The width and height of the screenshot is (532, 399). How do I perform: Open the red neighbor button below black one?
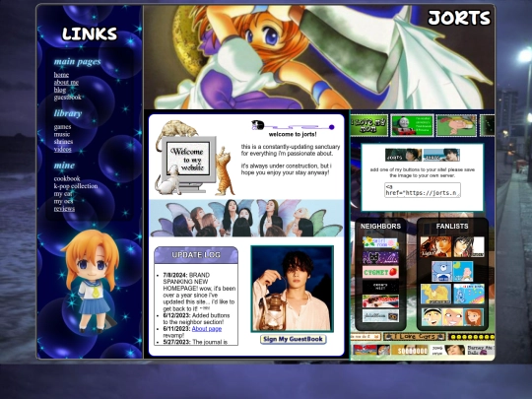(380, 300)
